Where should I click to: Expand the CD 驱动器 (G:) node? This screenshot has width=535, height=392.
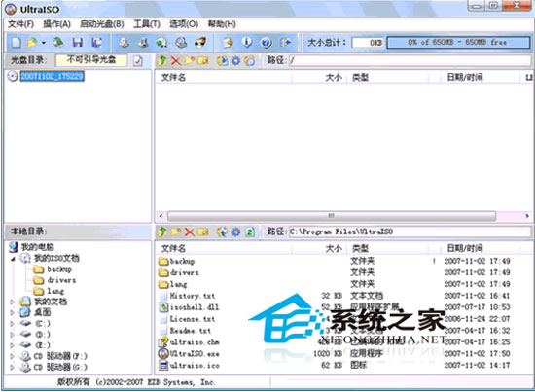(13, 368)
